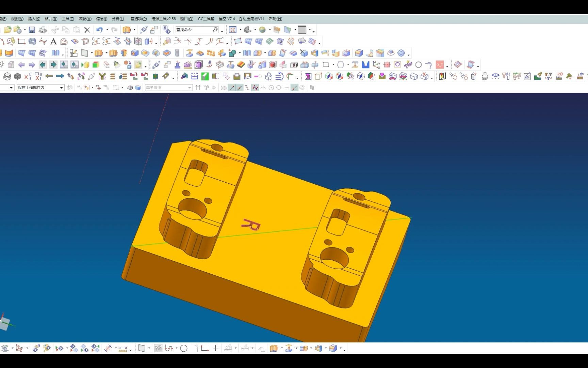The image size is (588, 368).
Task: Expand the Undo history dropdown arrow
Action: click(107, 30)
